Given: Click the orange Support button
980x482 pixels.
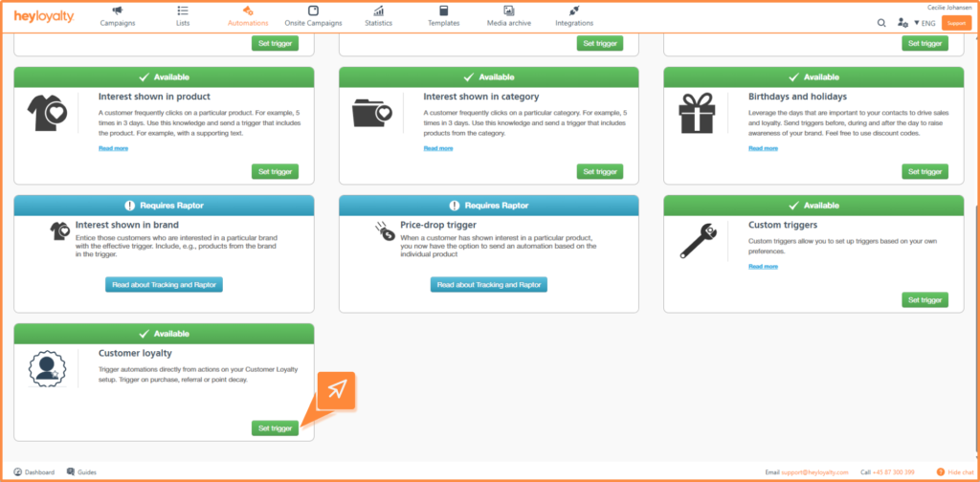Looking at the screenshot, I should [955, 22].
